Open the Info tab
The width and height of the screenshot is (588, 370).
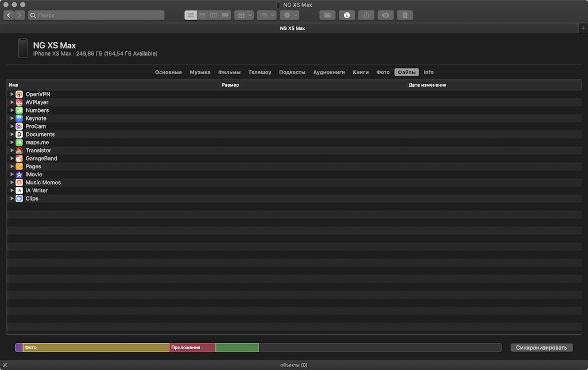[428, 72]
